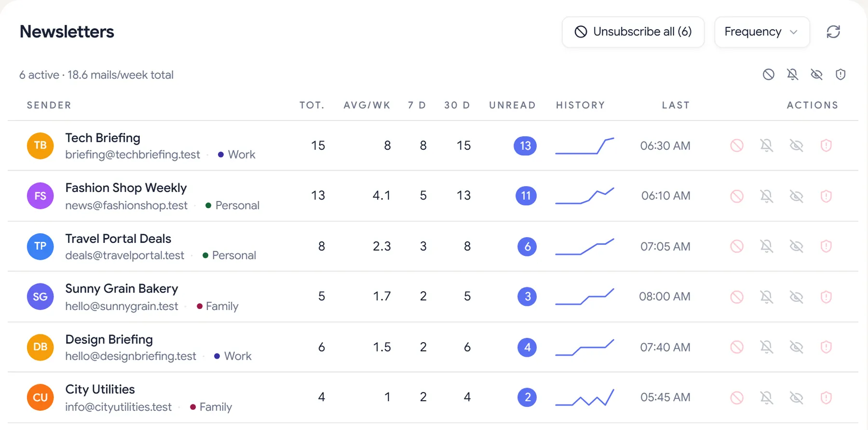
Task: Open Travel Portal Deals sender name
Action: 118,239
